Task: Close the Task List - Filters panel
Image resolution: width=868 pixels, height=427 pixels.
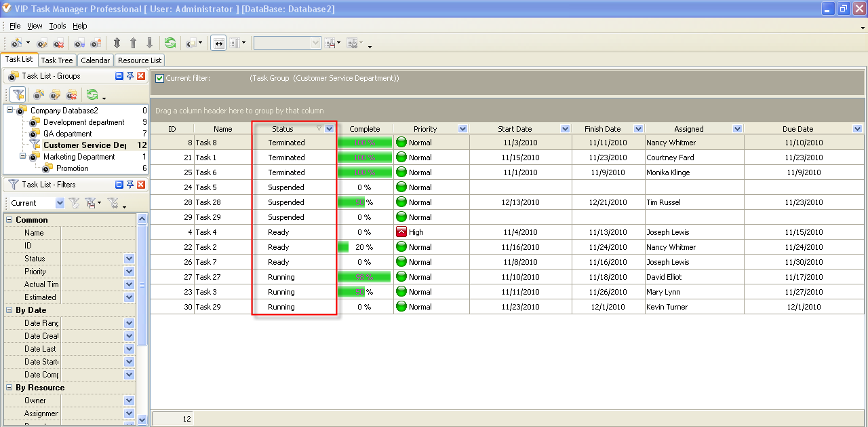Action: coord(141,185)
